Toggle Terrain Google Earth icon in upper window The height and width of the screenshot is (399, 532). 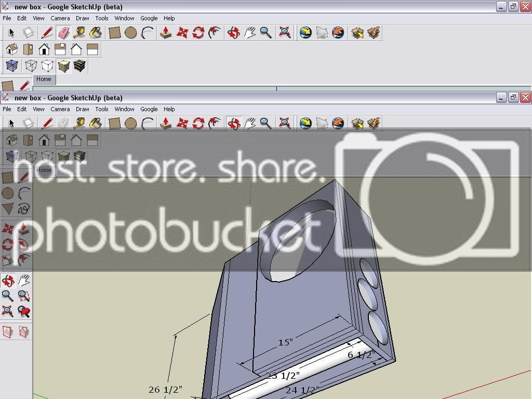point(322,33)
